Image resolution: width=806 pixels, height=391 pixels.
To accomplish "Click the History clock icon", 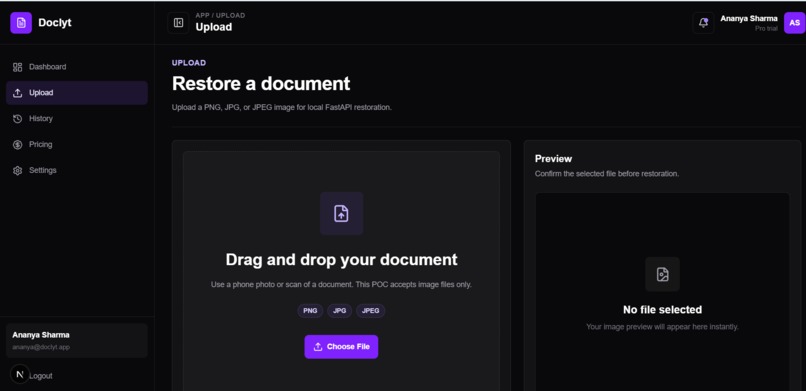I will [17, 119].
